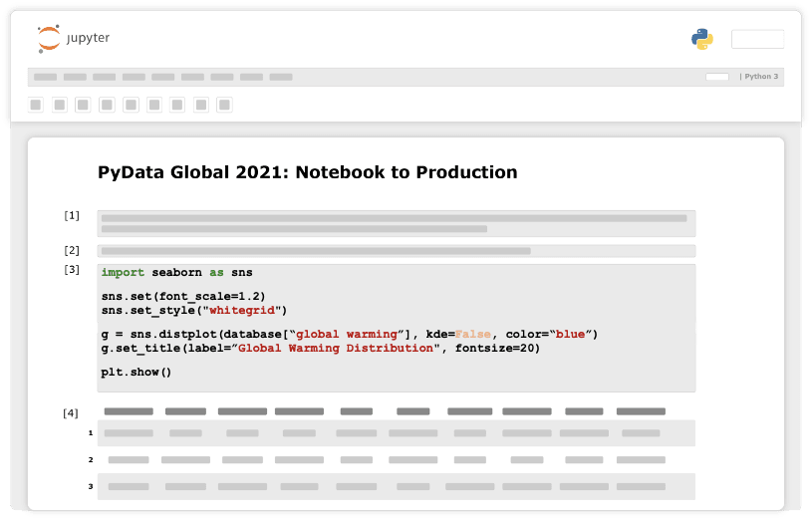Screen dimensions: 812x520
Task: Click the 'global warming' string in distplot call
Action: (x=346, y=335)
